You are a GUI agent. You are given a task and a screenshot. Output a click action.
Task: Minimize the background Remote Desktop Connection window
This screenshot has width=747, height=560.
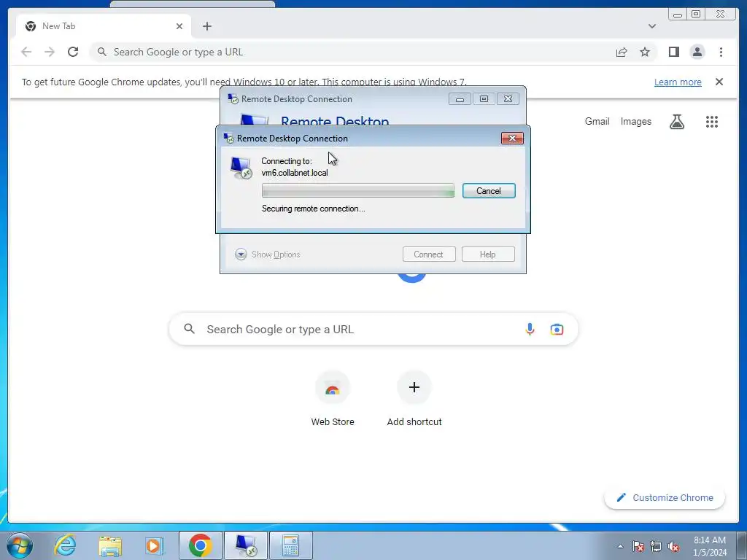point(460,99)
